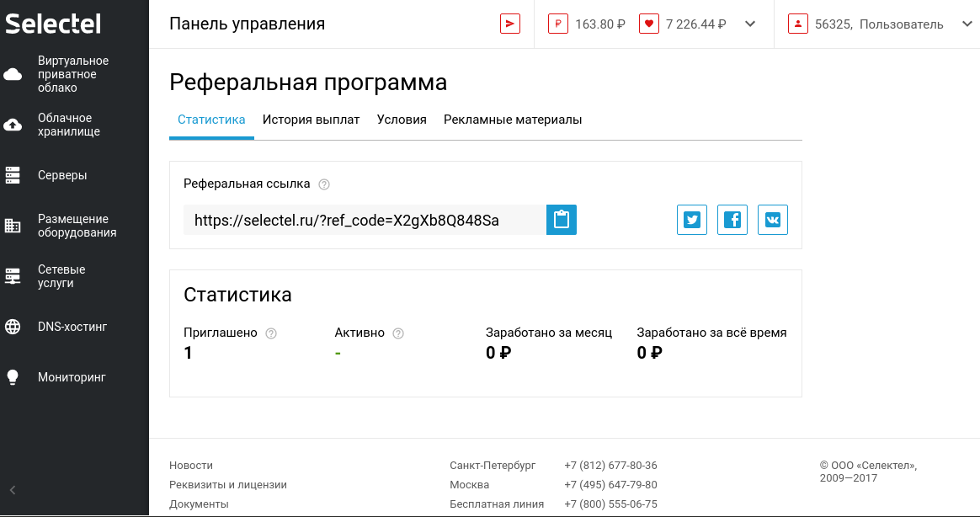
Task: Share referral link on VK
Action: point(773,220)
